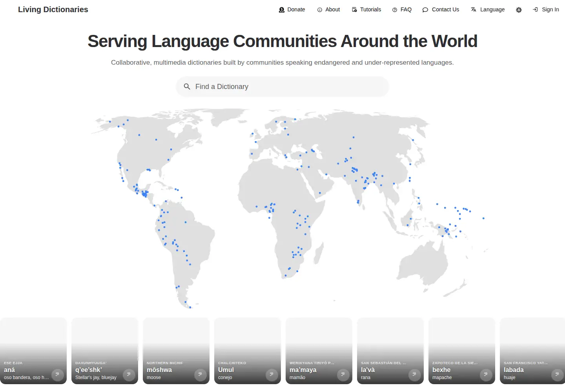
Task: Open the Contact Us form
Action: point(441,10)
